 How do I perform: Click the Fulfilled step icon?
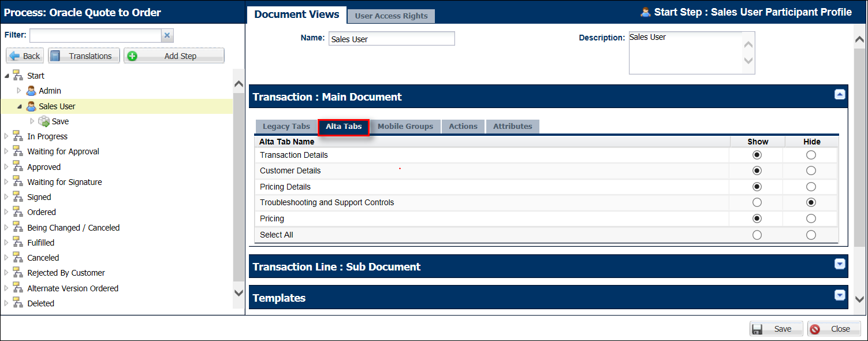click(x=18, y=243)
